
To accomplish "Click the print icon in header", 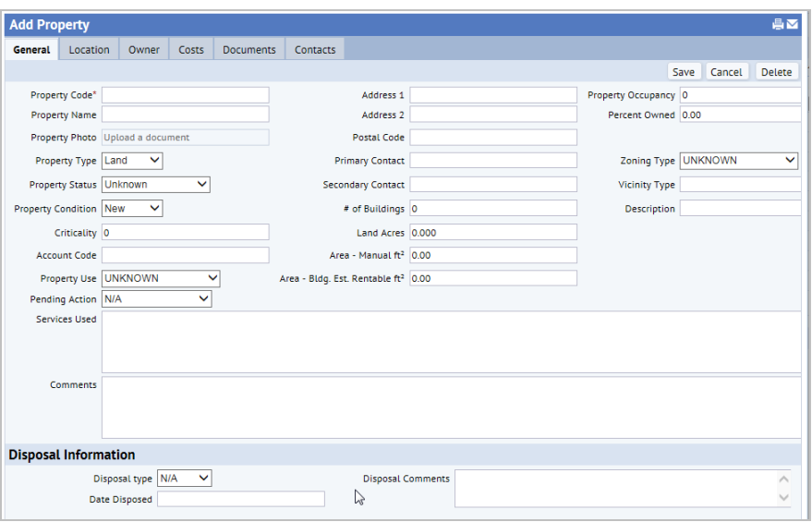I will tap(778, 25).
